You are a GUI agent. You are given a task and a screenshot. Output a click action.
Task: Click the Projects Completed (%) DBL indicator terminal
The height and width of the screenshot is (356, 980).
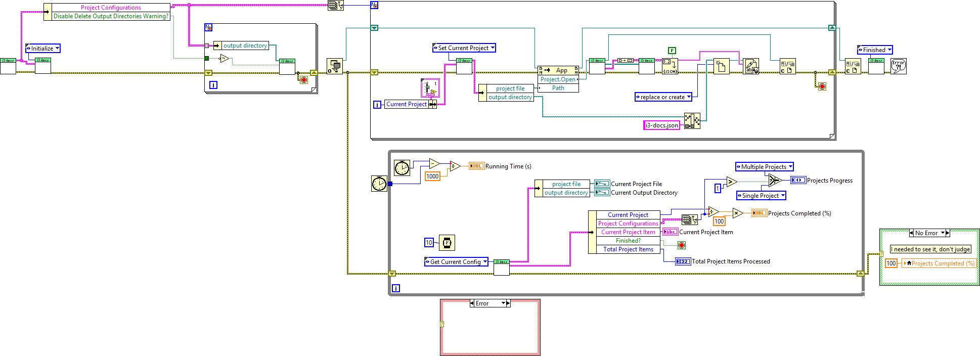759,213
